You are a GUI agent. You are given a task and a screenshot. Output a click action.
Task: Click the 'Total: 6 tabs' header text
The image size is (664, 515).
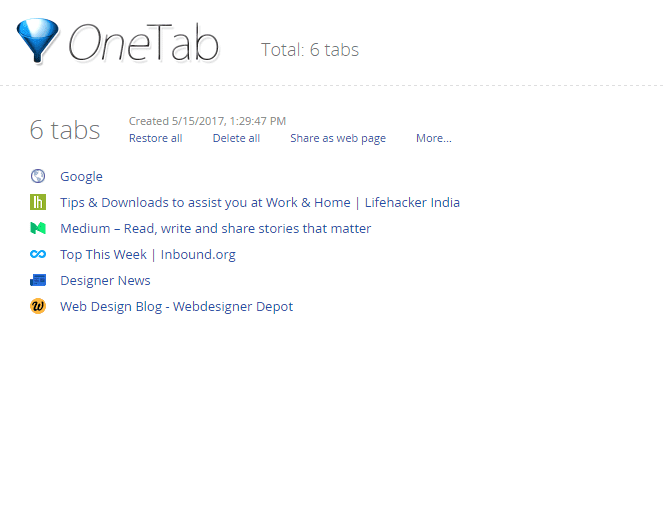pyautogui.click(x=310, y=50)
